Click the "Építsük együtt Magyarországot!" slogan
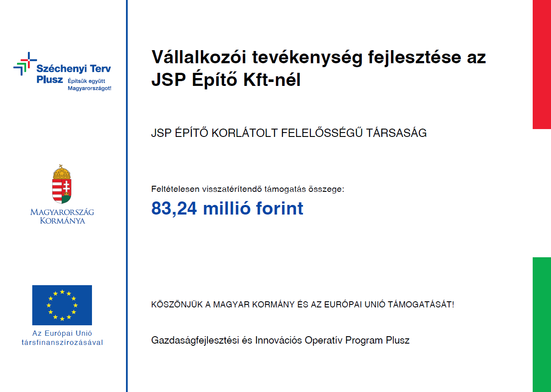The width and height of the screenshot is (551, 392). click(x=89, y=85)
